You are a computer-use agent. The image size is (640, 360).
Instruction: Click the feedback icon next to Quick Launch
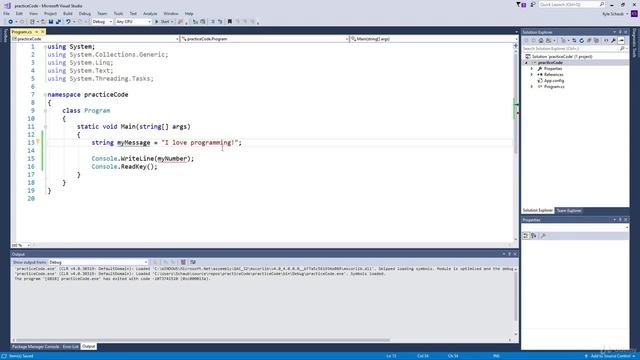(532, 4)
